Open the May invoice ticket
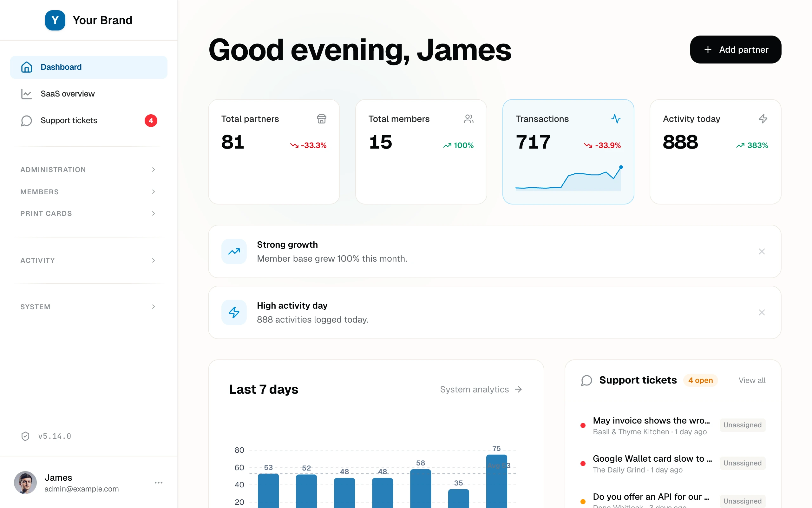Screen dimensions: 812x508 [673, 425]
